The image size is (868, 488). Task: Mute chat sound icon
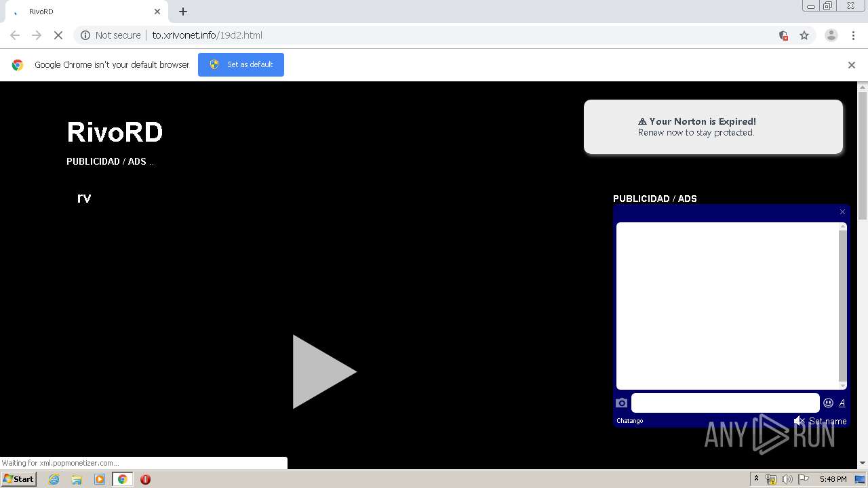(x=800, y=421)
